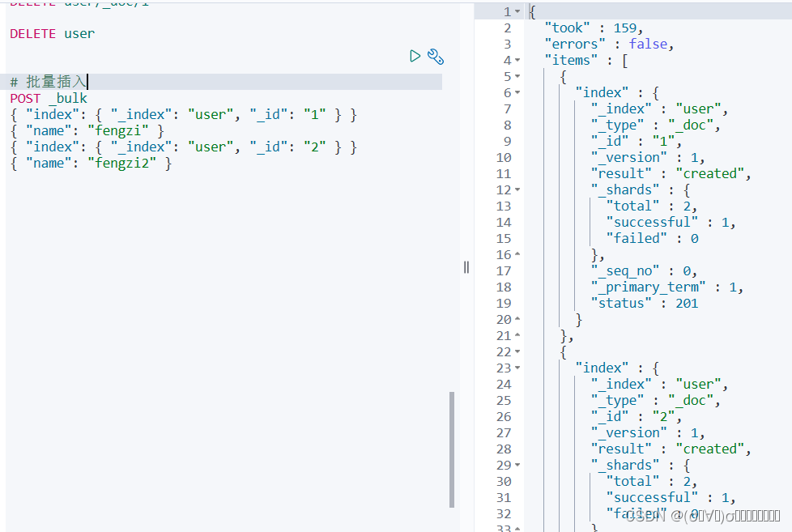Toggle fold marker at line 20

517,319
